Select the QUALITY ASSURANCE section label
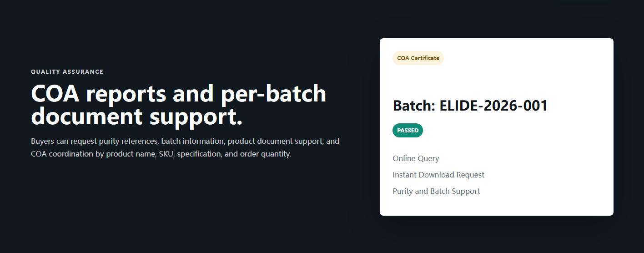This screenshot has width=644, height=253. (67, 72)
